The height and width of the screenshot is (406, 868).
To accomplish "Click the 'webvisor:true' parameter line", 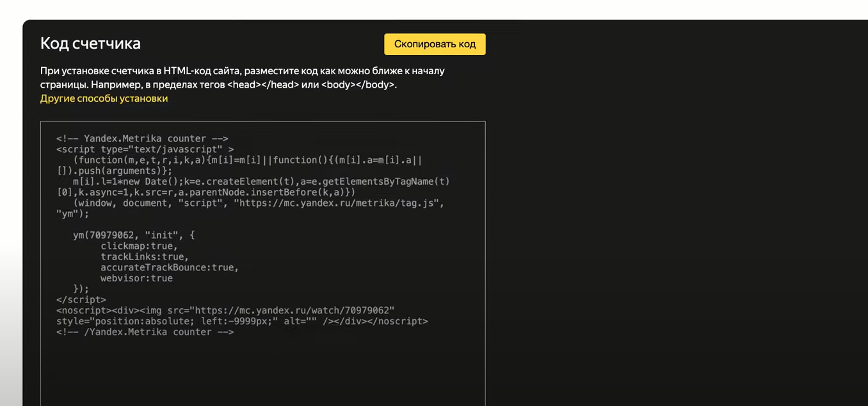I will click(136, 279).
